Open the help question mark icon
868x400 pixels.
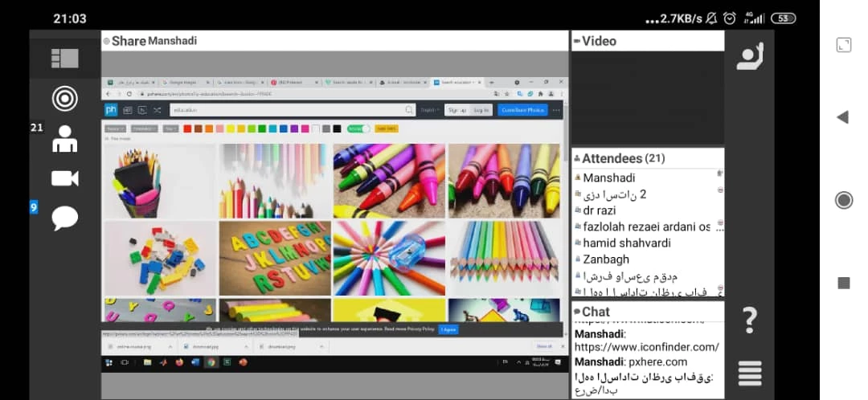tap(749, 320)
